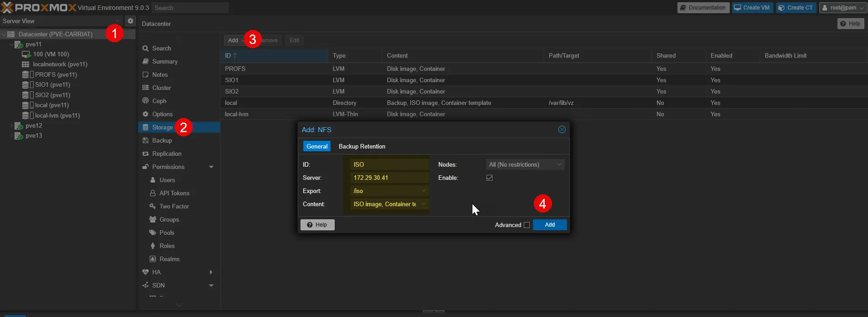Click the PROFS (pve11) storage icon
The width and height of the screenshot is (868, 317).
(26, 74)
